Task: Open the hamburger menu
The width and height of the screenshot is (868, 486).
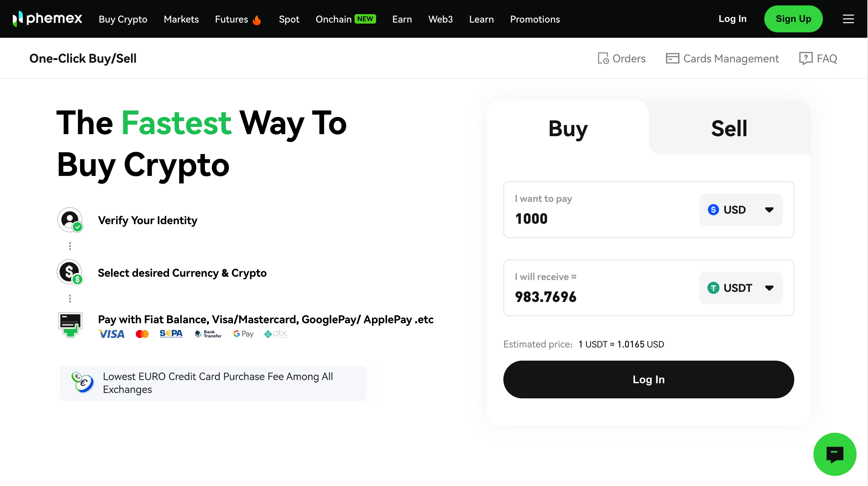Action: tap(848, 19)
